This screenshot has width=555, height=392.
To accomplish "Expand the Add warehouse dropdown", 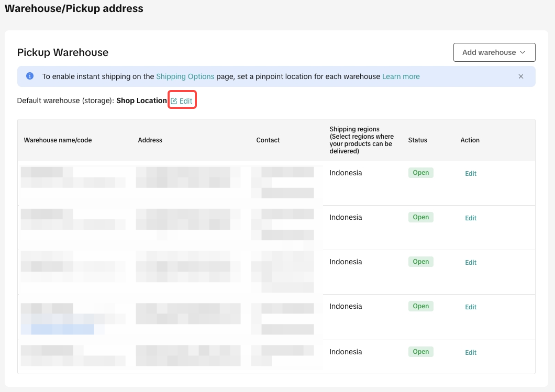I will click(x=494, y=52).
